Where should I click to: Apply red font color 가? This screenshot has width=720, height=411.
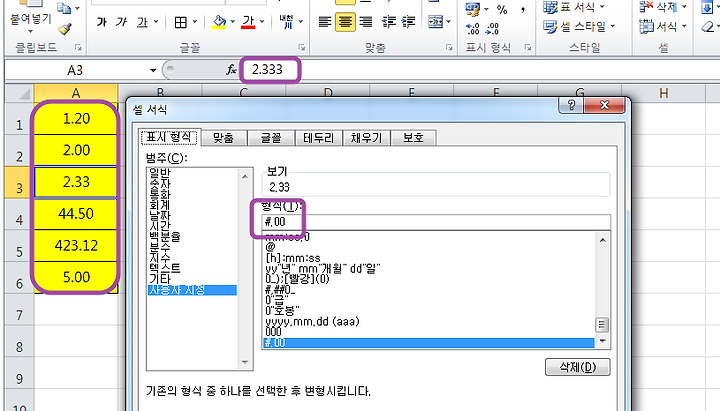coord(248,22)
